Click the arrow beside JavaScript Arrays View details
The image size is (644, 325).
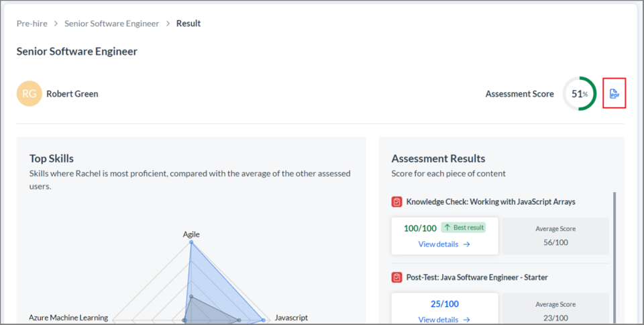(466, 244)
